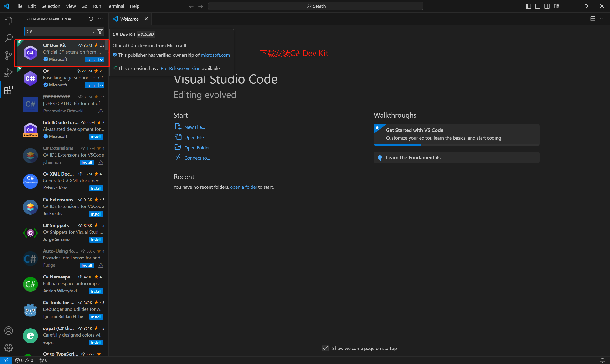Open the Run menu
This screenshot has width=610, height=364.
[97, 6]
